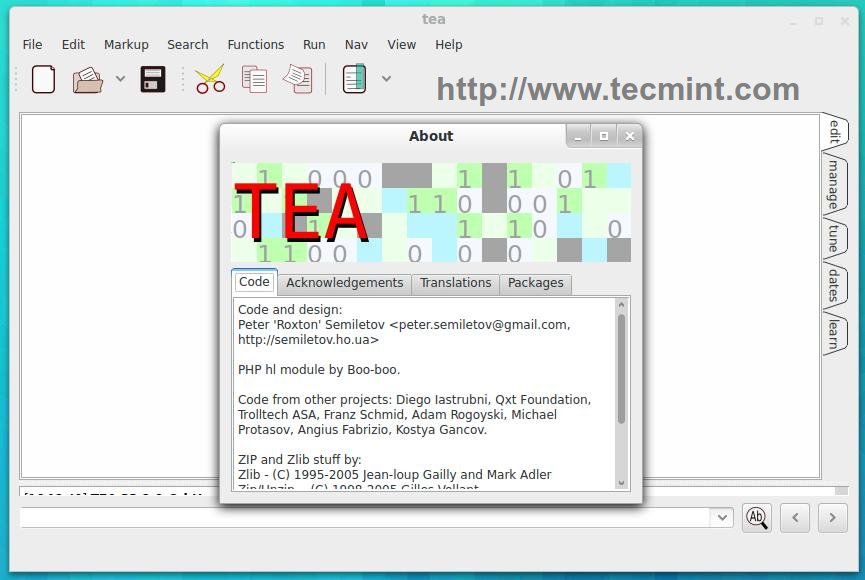Open the search field combo box dropdown

pyautogui.click(x=722, y=517)
